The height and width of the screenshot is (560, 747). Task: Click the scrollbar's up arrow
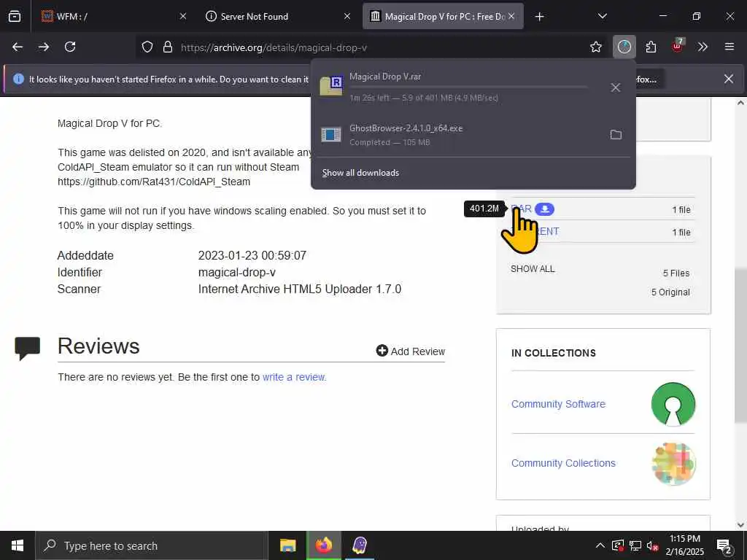pyautogui.click(x=740, y=103)
